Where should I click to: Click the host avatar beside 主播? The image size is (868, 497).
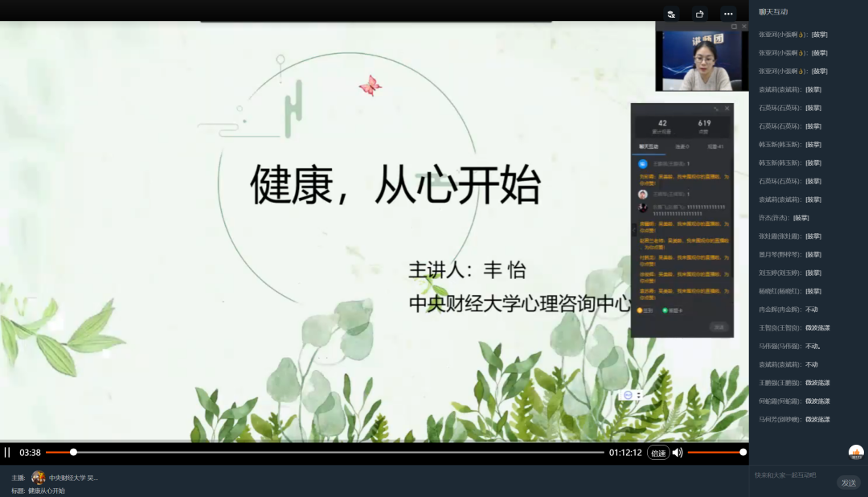click(39, 477)
